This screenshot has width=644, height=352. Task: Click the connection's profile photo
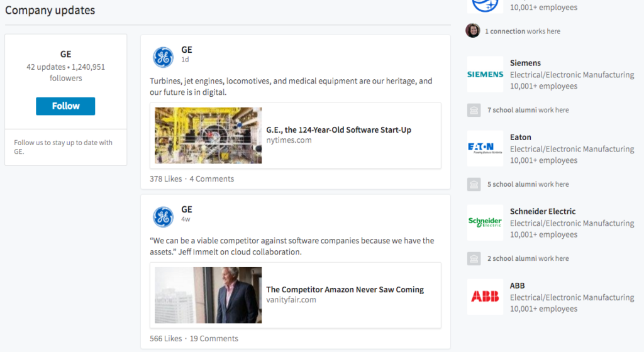(x=473, y=31)
